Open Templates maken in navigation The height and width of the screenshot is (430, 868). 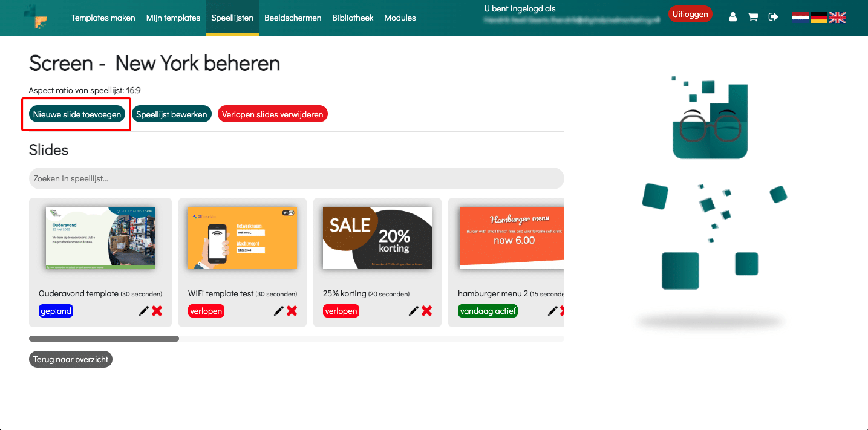click(103, 18)
